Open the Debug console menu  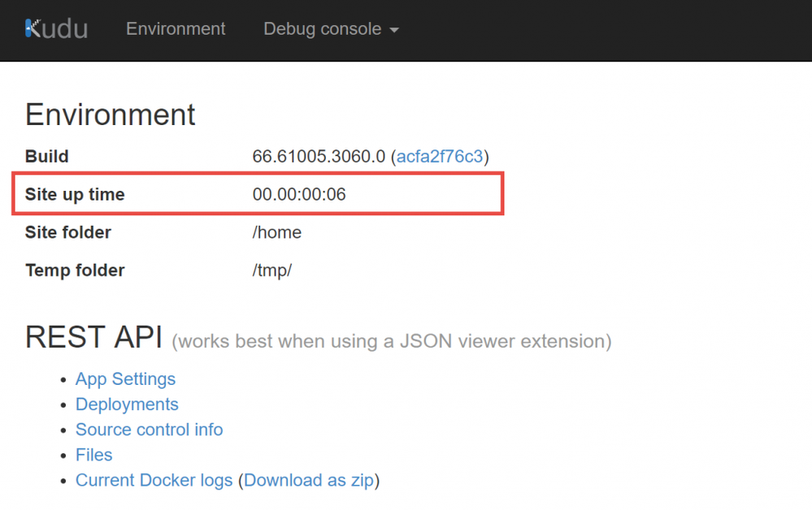pos(331,29)
